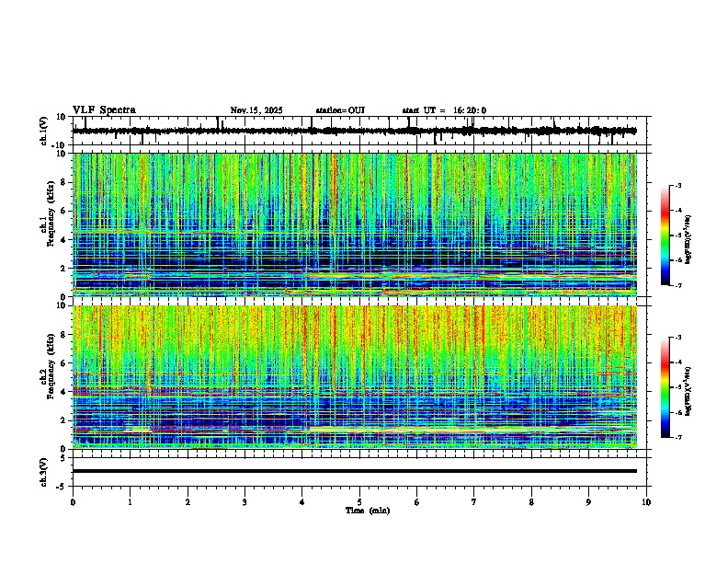Click the '10' tick at the time axis end

tap(646, 502)
